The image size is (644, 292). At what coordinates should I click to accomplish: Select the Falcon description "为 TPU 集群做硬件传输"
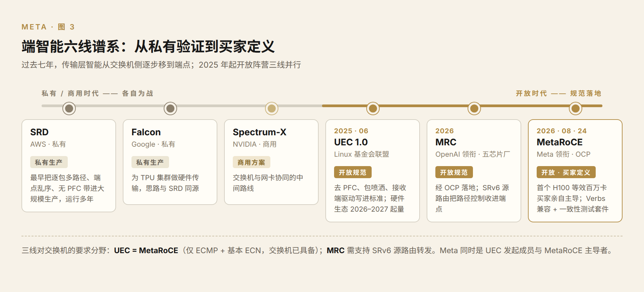[165, 183]
